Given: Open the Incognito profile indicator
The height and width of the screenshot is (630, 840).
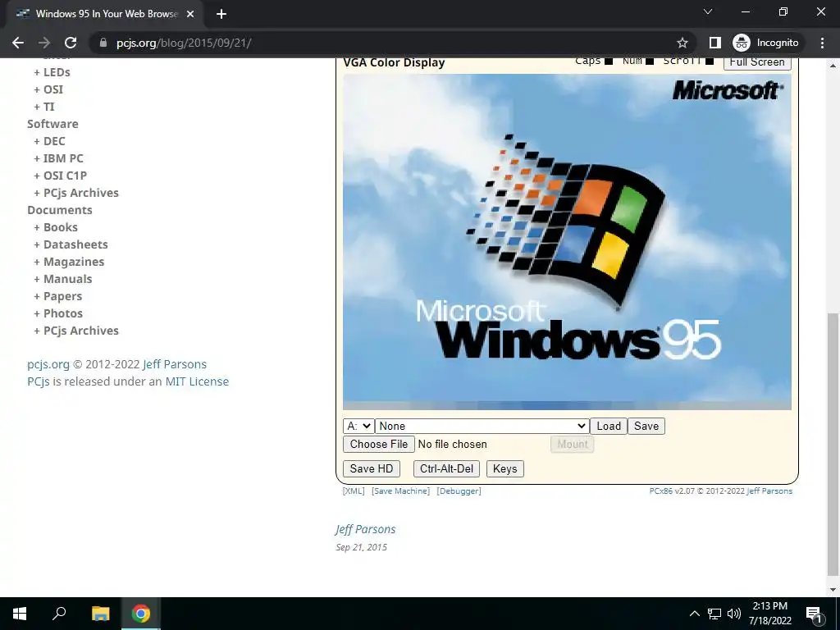Looking at the screenshot, I should (765, 43).
